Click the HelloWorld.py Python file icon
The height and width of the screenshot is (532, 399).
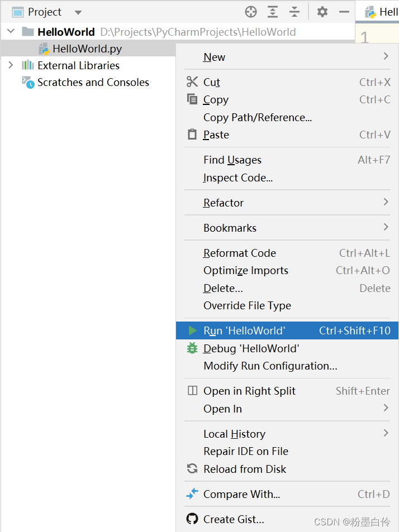click(44, 49)
